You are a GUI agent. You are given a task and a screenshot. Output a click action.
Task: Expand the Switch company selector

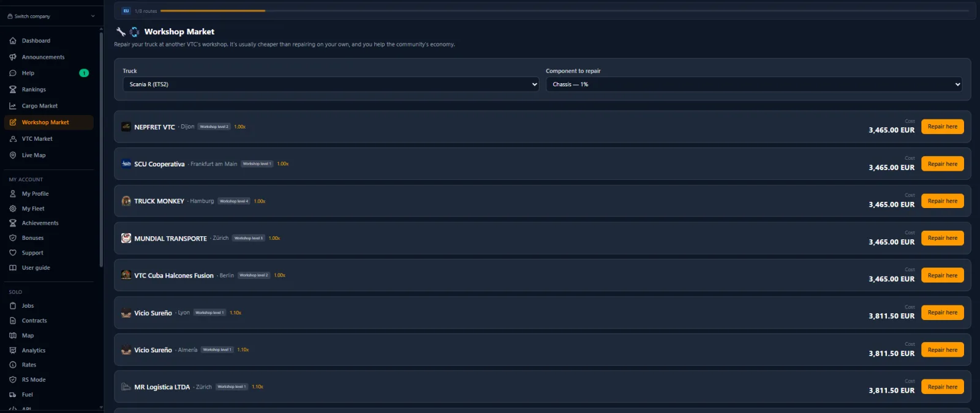click(x=51, y=16)
